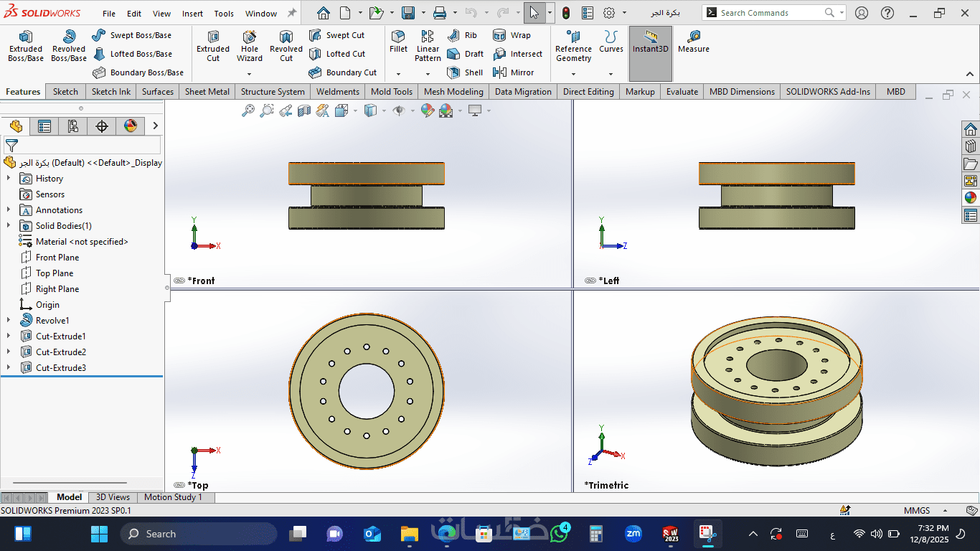
Task: Choose the Revolved Boss/Base tool
Action: pyautogui.click(x=69, y=46)
